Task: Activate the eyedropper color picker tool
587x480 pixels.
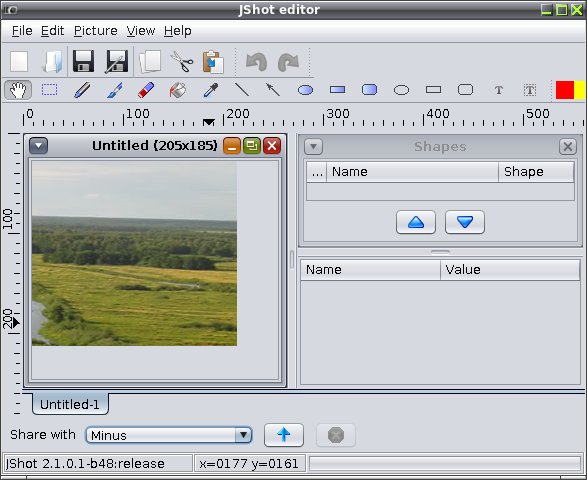Action: click(x=210, y=90)
